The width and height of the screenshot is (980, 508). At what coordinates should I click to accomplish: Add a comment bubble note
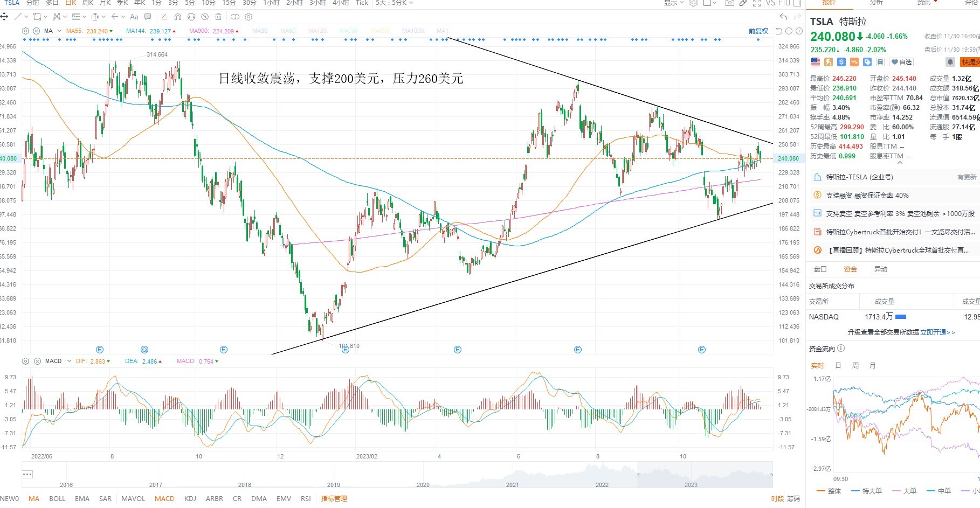click(148, 17)
